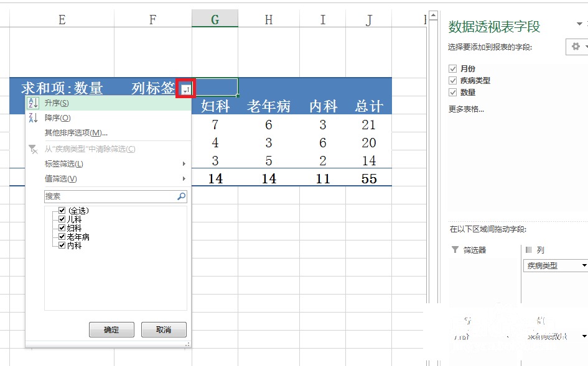Select column J header
The width and height of the screenshot is (588, 366).
click(x=368, y=19)
